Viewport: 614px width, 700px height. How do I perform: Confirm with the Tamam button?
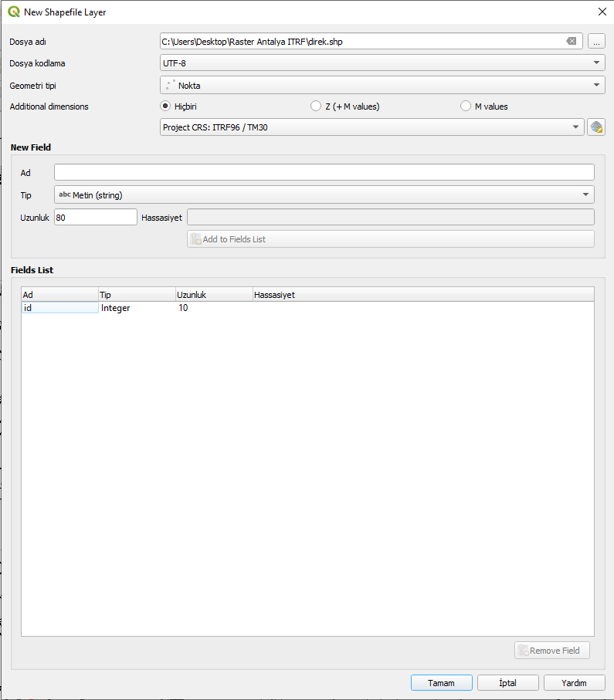coord(442,683)
